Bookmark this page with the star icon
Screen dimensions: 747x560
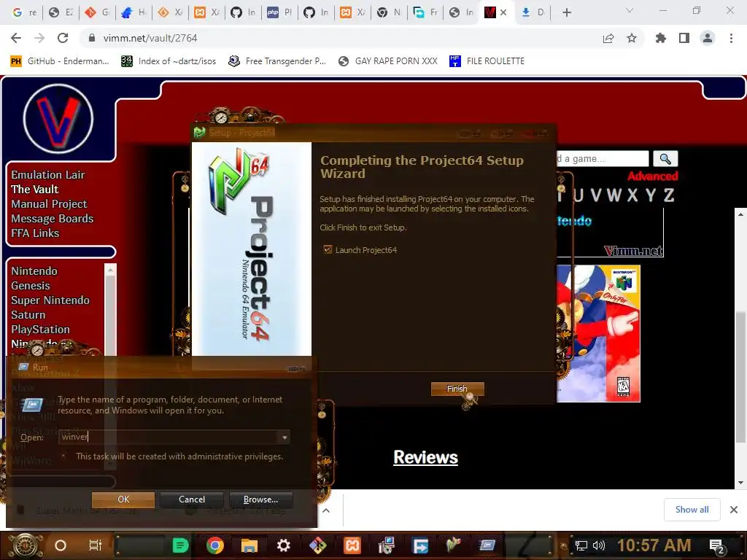632,38
